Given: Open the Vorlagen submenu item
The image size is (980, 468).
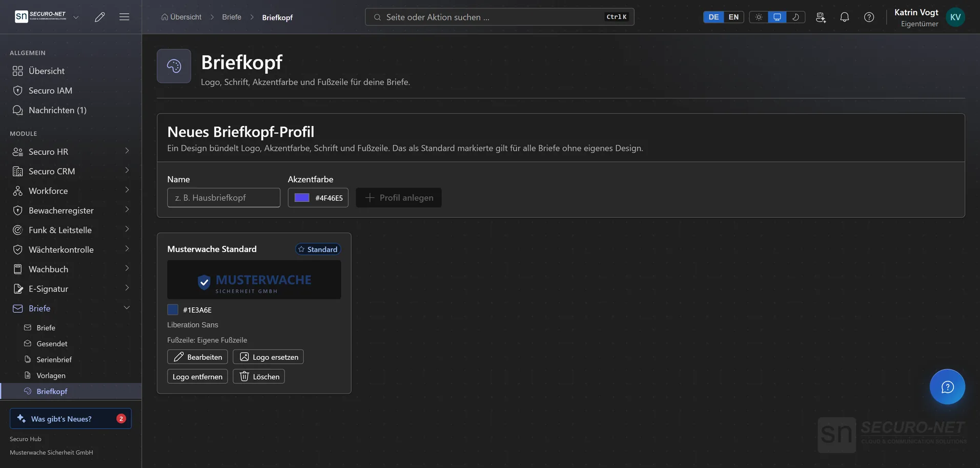Looking at the screenshot, I should (71, 375).
